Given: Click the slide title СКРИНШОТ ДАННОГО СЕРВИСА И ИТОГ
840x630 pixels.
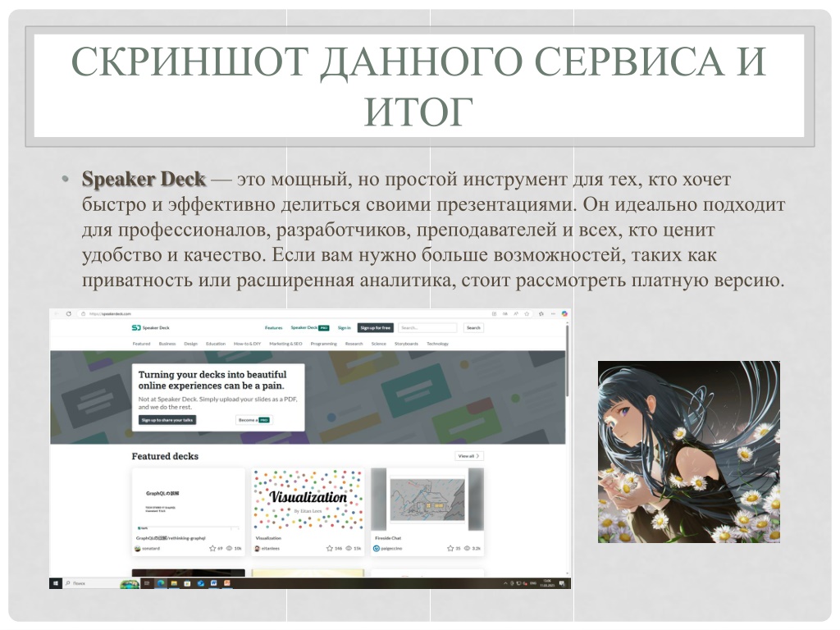Looking at the screenshot, I should (x=418, y=86).
